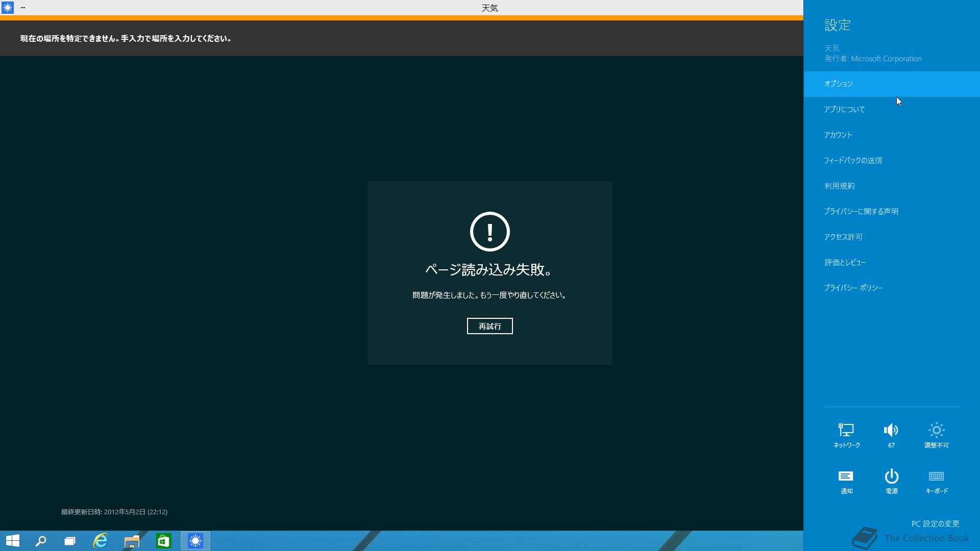Open the キーボード keyboard icon
Image resolution: width=980 pixels, height=551 pixels.
click(x=936, y=481)
